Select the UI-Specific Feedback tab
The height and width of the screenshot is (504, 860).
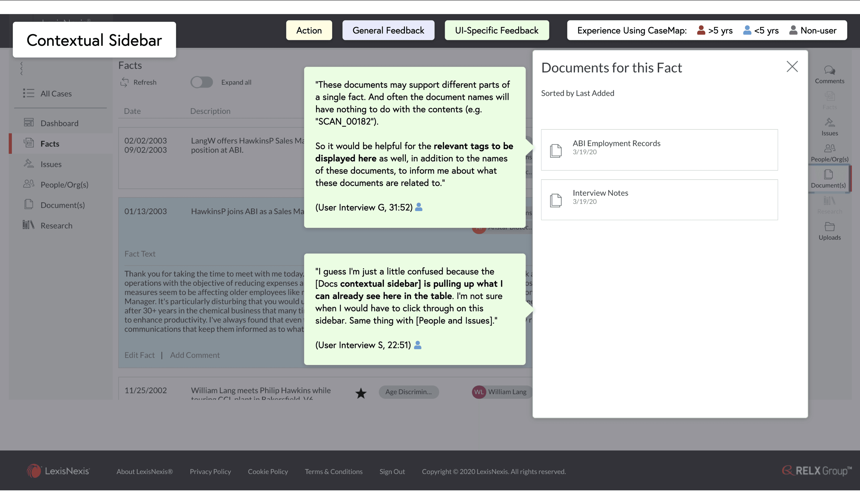497,30
